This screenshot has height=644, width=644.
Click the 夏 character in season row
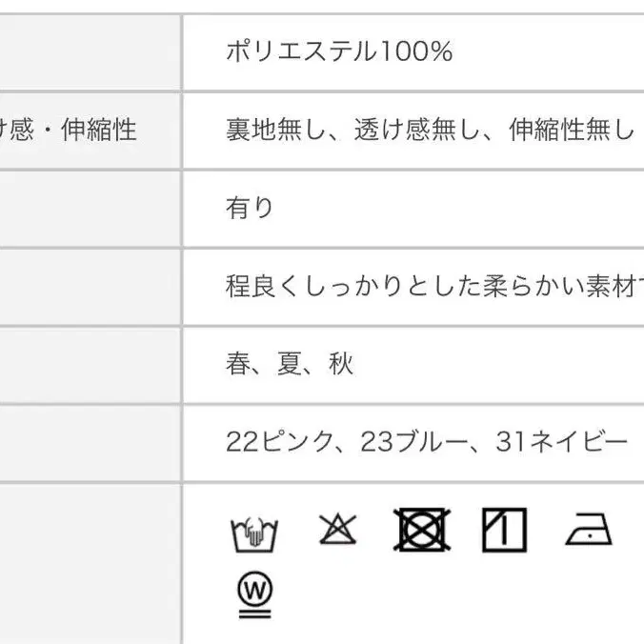pos(290,364)
